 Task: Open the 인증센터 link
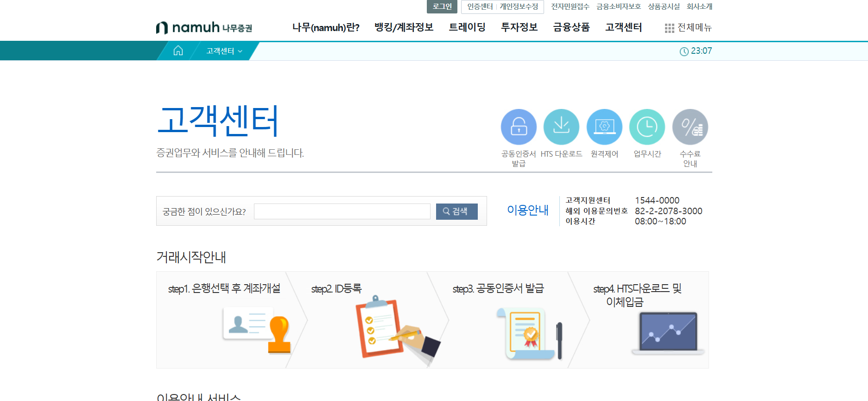[480, 6]
